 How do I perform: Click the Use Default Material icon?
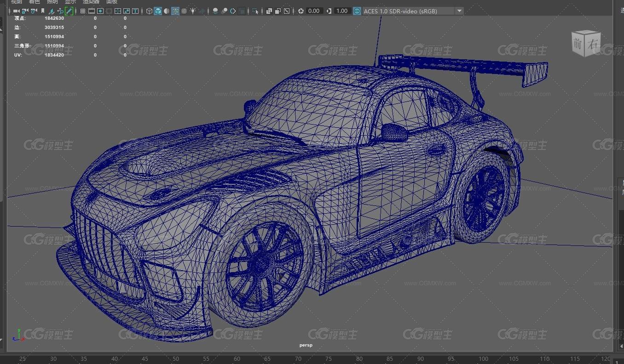click(166, 11)
